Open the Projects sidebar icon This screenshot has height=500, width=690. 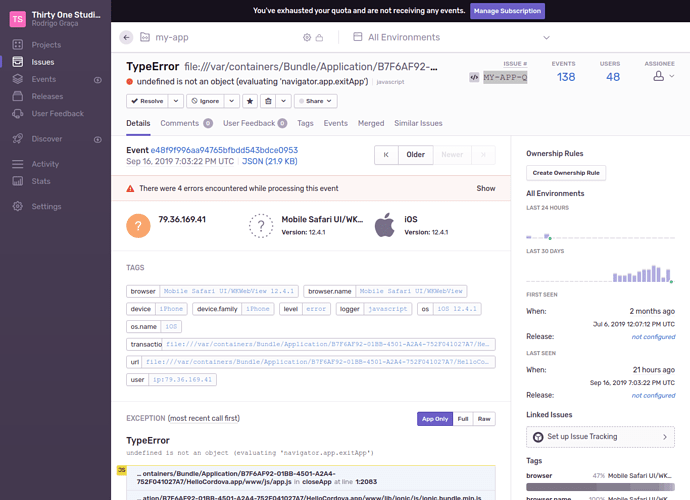(x=18, y=44)
